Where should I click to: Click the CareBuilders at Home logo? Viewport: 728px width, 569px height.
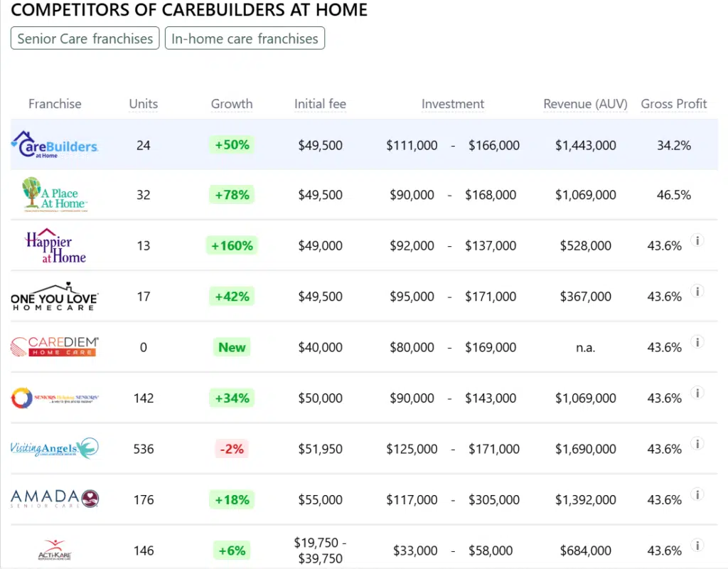pyautogui.click(x=55, y=144)
